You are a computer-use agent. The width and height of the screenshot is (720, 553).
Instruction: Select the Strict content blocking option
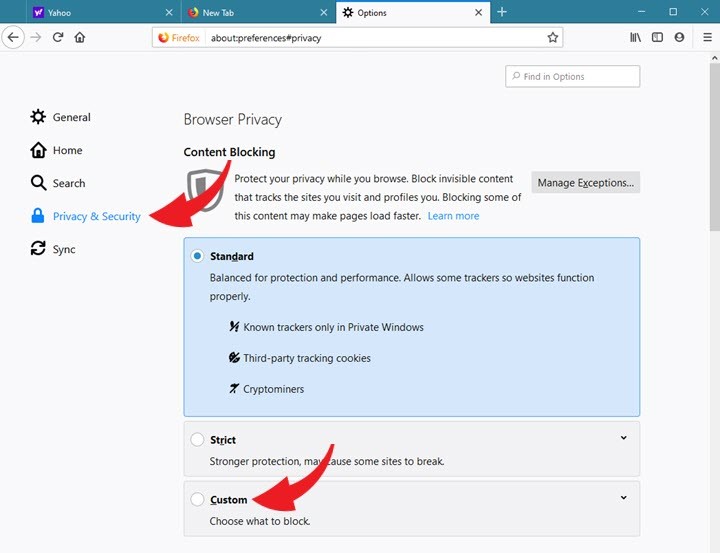197,440
